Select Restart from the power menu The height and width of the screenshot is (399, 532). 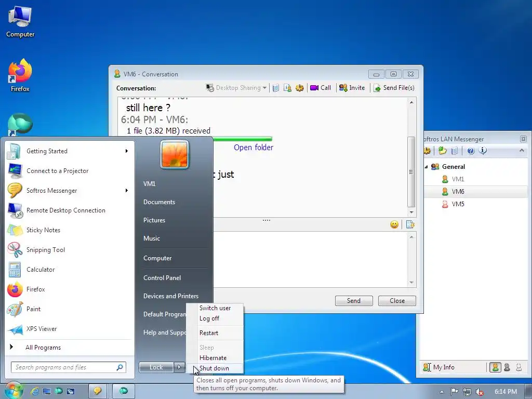(x=209, y=333)
